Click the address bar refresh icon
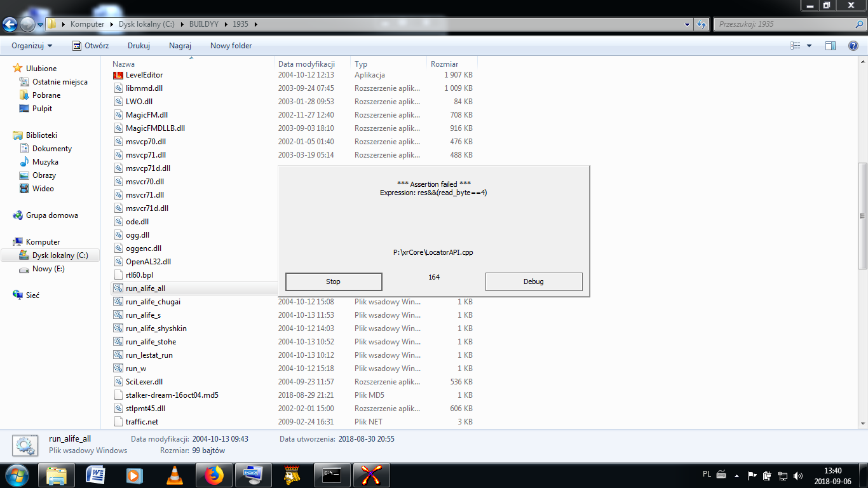Viewport: 868px width, 488px height. [702, 24]
